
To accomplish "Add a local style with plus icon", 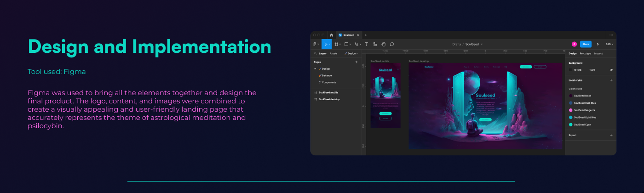I will coord(611,80).
